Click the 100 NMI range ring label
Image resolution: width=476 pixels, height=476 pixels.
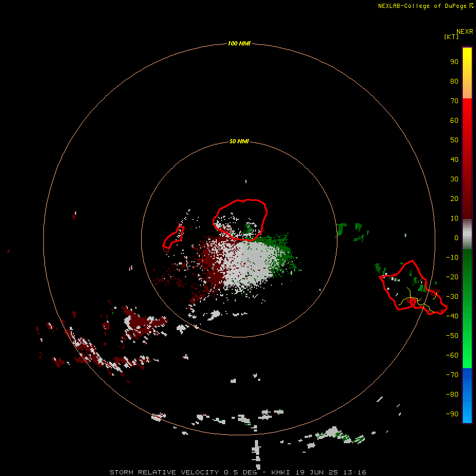click(x=239, y=43)
